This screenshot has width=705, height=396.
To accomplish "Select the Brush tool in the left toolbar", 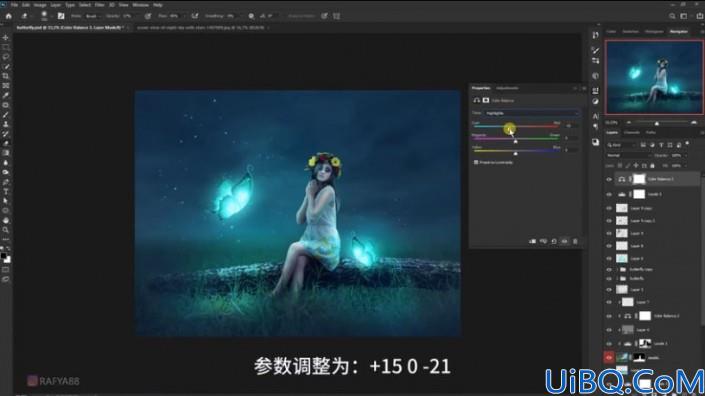I will (x=5, y=115).
